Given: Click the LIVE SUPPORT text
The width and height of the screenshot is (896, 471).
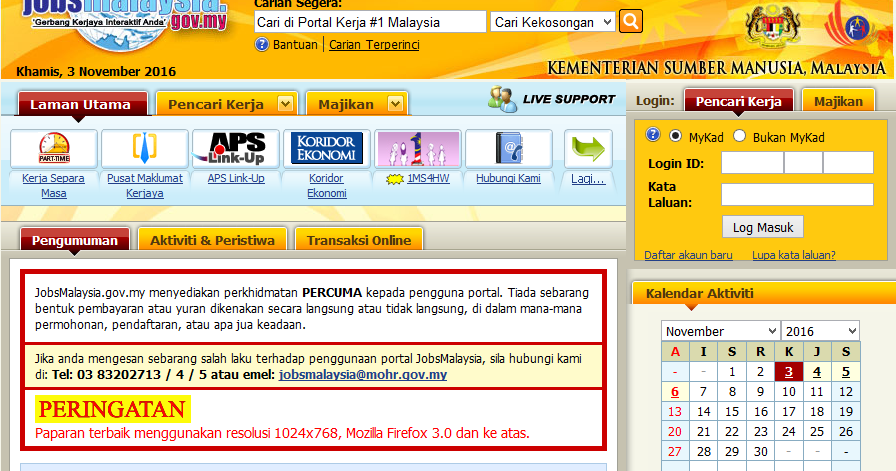Looking at the screenshot, I should click(x=569, y=99).
